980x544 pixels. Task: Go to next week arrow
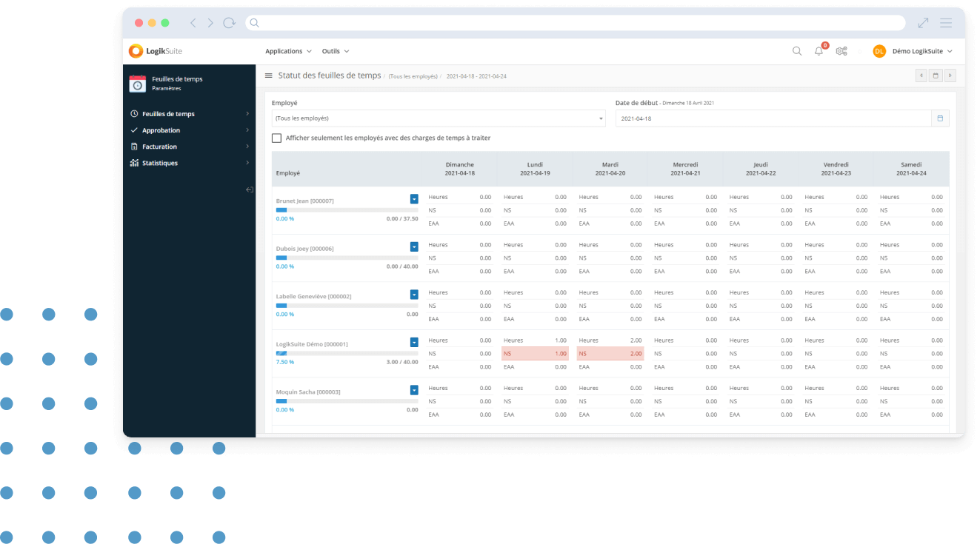click(950, 75)
